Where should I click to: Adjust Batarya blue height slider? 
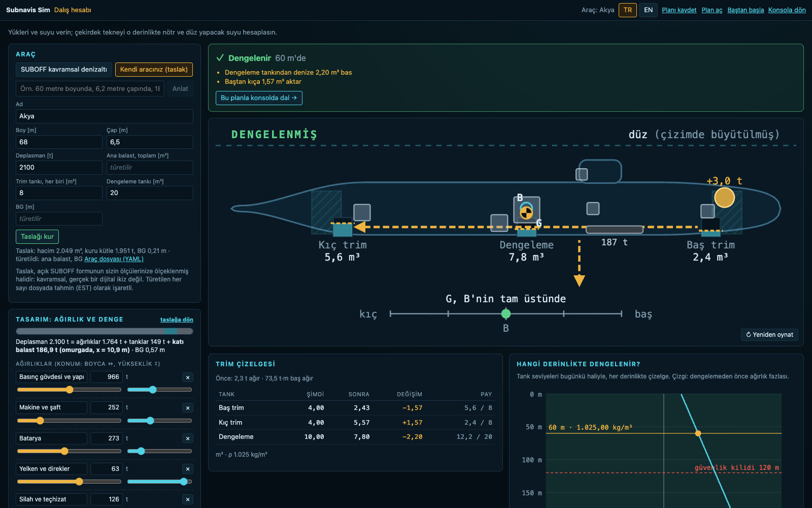[159, 451]
